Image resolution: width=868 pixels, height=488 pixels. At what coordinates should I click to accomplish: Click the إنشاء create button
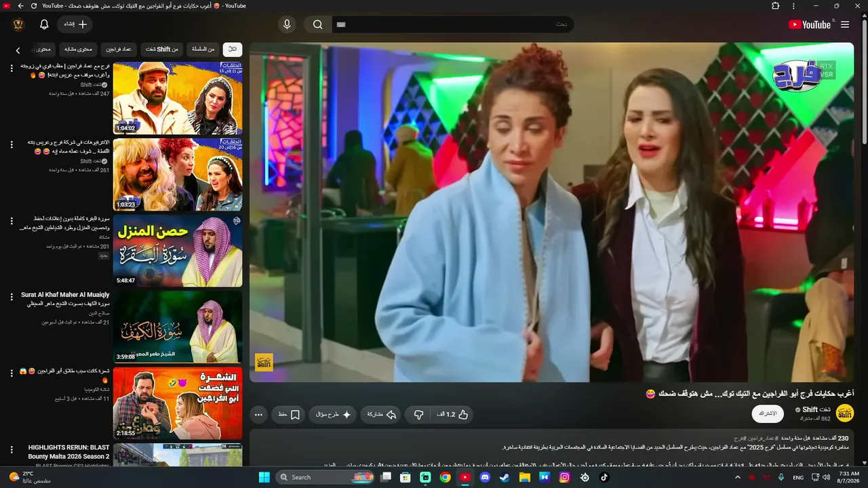coord(75,24)
